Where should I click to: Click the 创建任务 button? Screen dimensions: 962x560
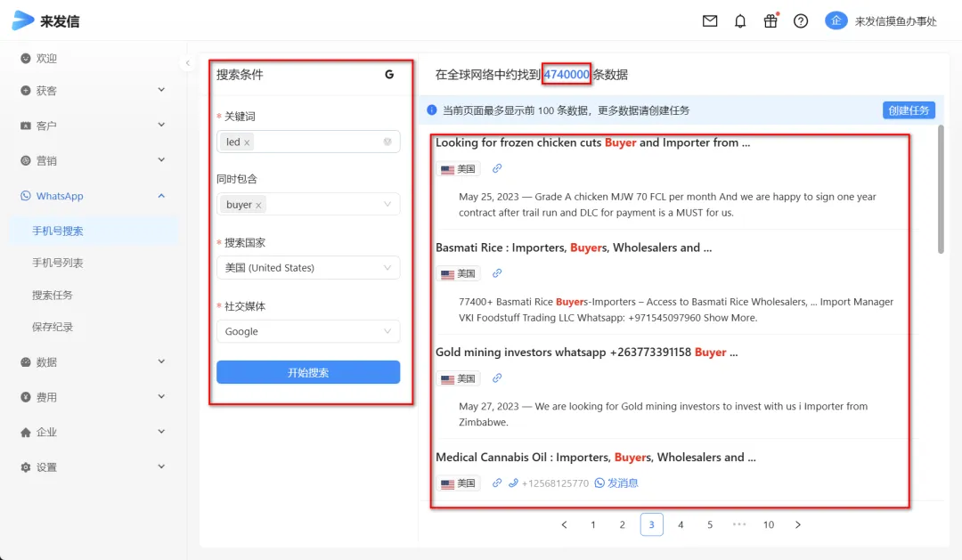(x=909, y=110)
